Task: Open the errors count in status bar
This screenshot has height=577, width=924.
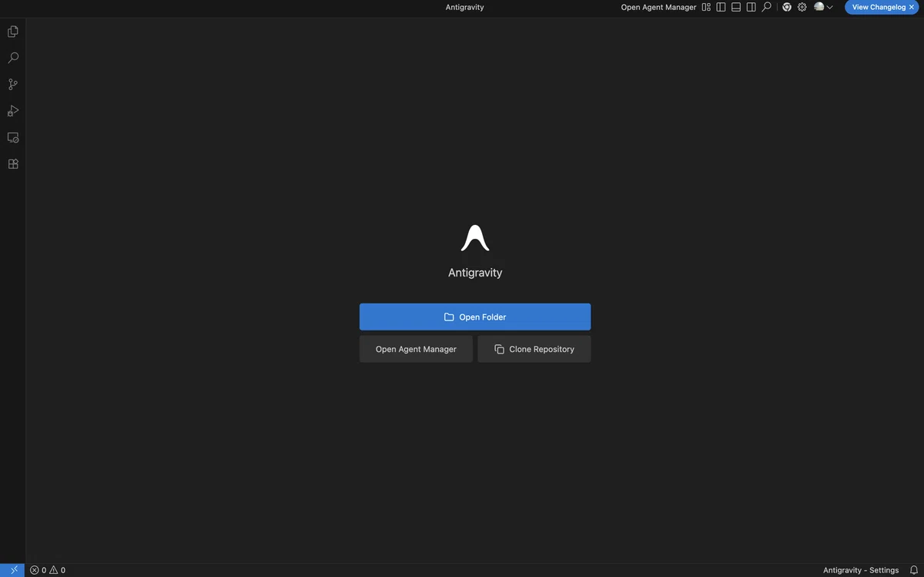Action: [38, 570]
